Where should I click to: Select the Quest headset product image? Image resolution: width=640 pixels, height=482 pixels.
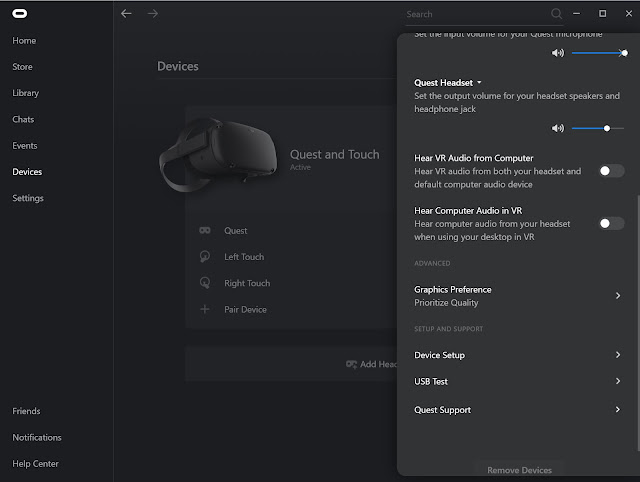pos(218,154)
